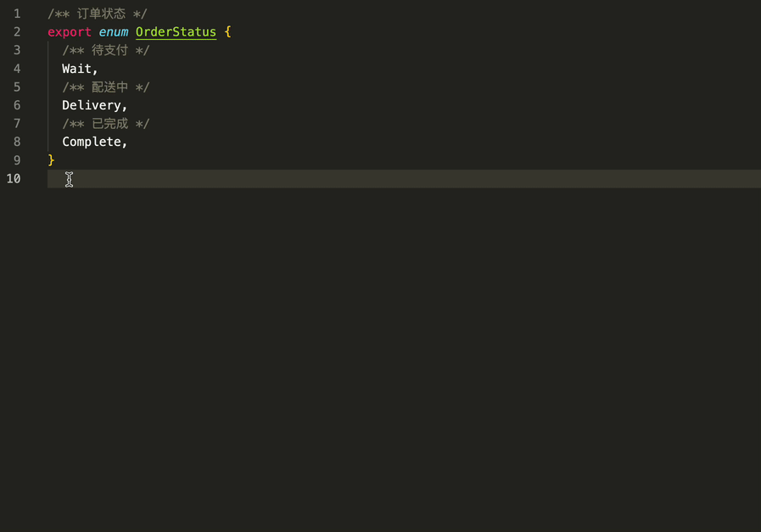Image resolution: width=761 pixels, height=532 pixels.
Task: Click the empty highlighted line 10
Action: click(405, 179)
